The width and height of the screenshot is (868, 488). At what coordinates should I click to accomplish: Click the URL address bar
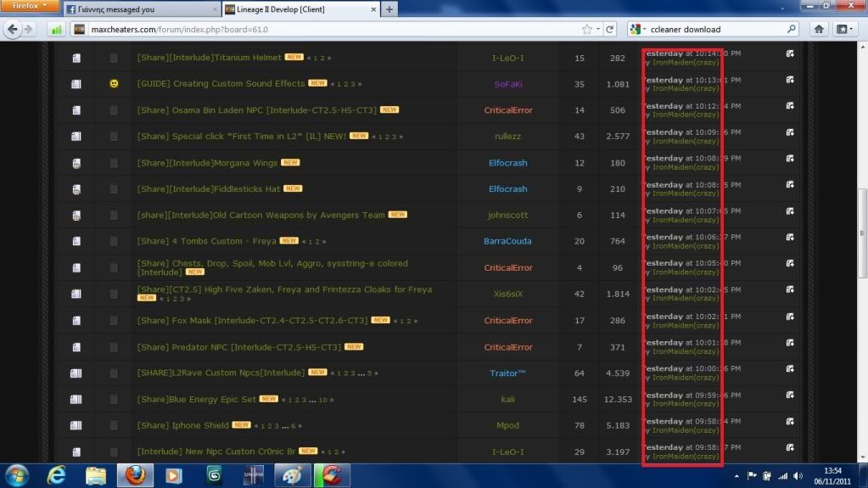click(x=322, y=29)
